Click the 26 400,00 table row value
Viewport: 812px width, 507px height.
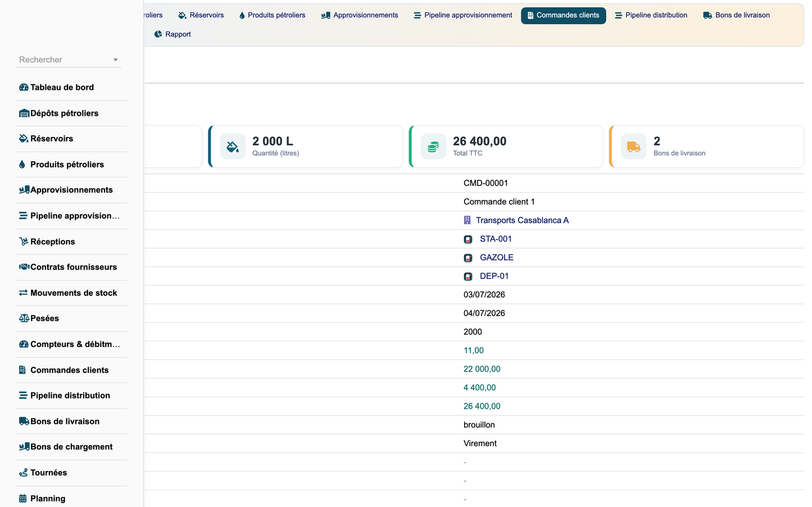point(482,406)
